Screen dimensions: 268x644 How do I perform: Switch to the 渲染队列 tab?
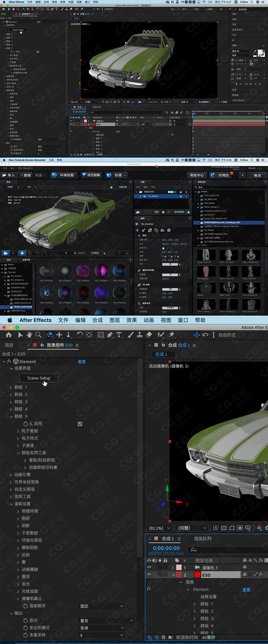[x=203, y=539]
